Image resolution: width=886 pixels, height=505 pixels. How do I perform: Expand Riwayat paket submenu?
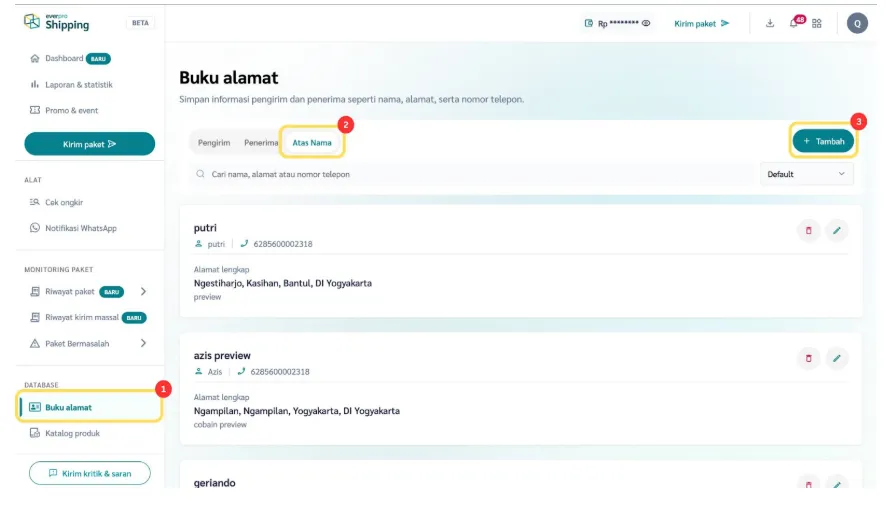[143, 292]
